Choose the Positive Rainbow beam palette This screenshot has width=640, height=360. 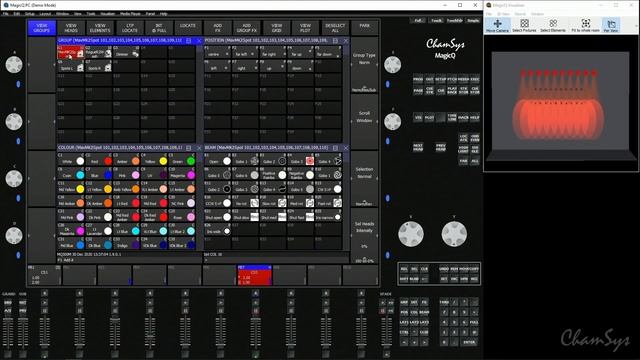click(x=273, y=174)
